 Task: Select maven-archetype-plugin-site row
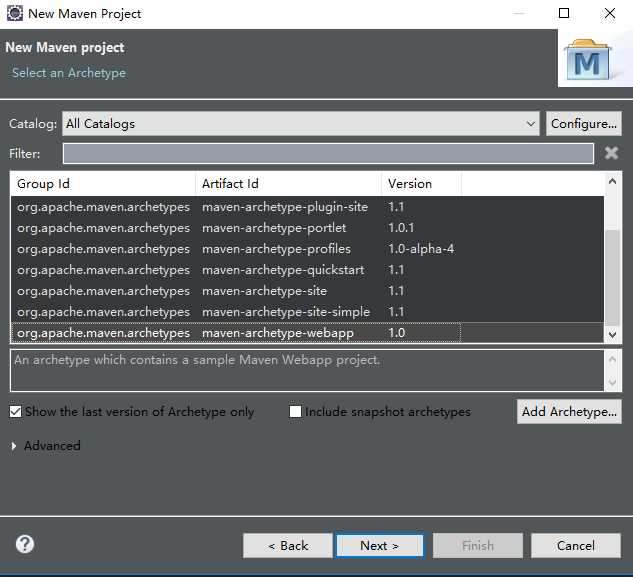tap(307, 207)
